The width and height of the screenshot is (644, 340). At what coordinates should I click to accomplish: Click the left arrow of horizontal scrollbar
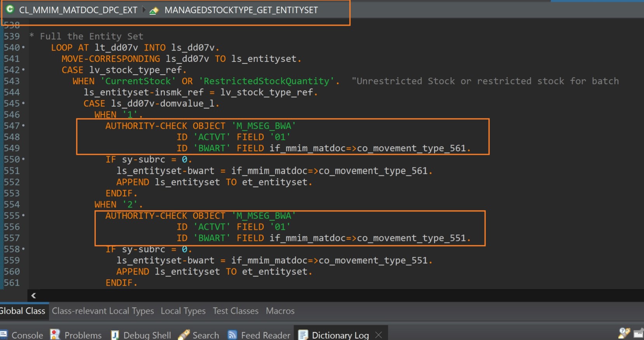point(34,295)
